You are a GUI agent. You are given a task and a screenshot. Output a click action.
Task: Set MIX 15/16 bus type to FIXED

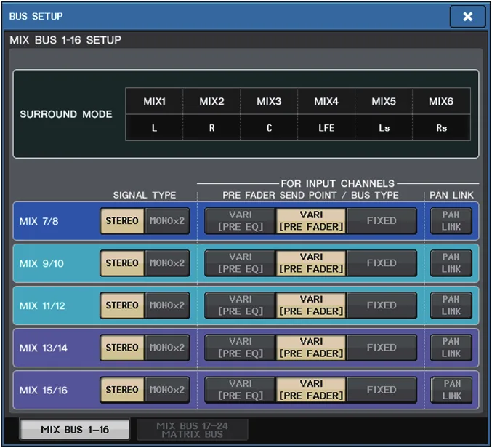click(382, 390)
